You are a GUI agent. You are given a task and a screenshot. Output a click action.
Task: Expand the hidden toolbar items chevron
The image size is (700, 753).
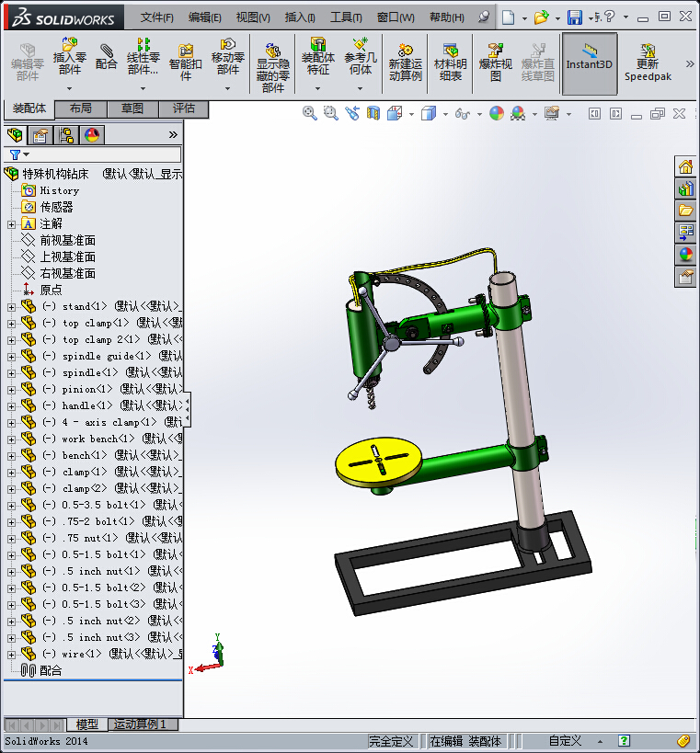690,63
